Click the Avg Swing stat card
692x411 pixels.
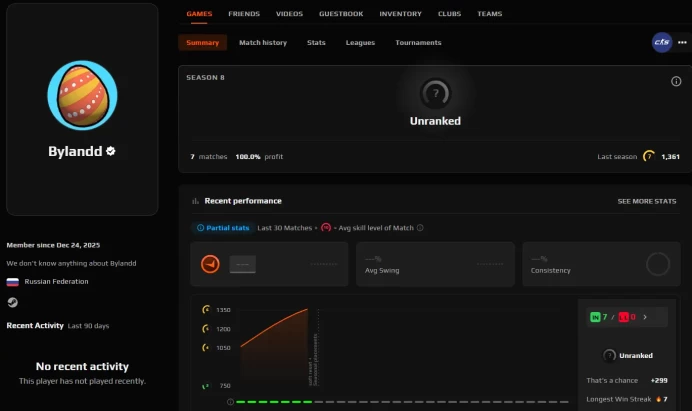pos(435,264)
